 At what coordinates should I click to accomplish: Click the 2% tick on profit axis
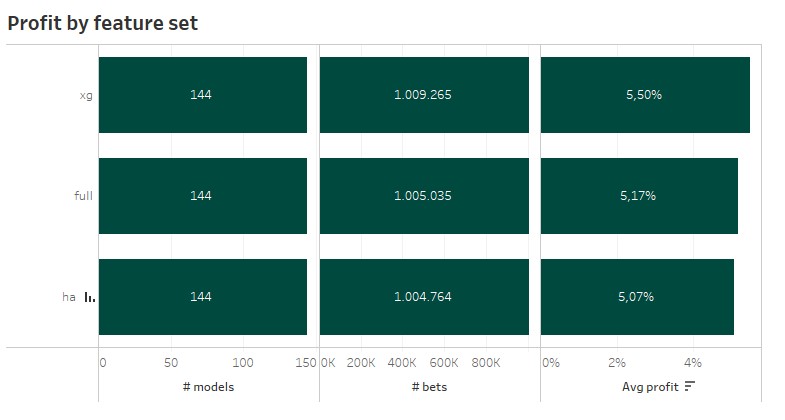click(617, 362)
